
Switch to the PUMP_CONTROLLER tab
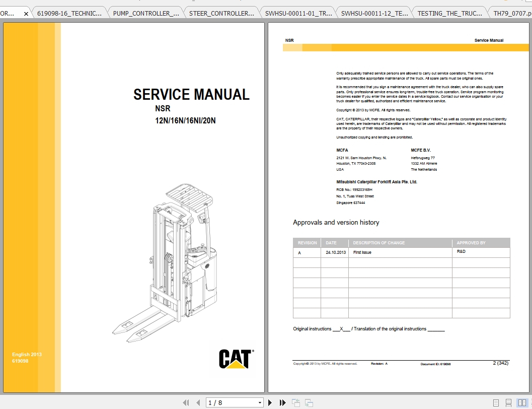click(x=145, y=14)
